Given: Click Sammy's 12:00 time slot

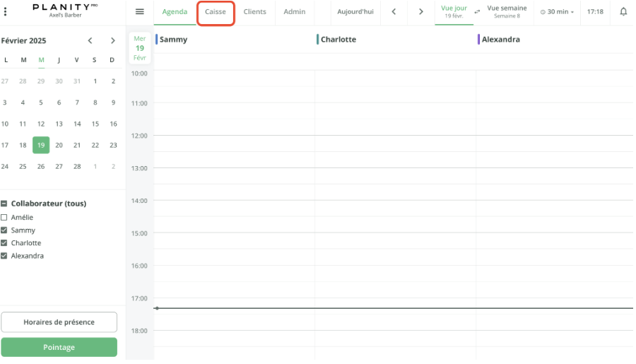Looking at the screenshot, I should tap(234, 143).
